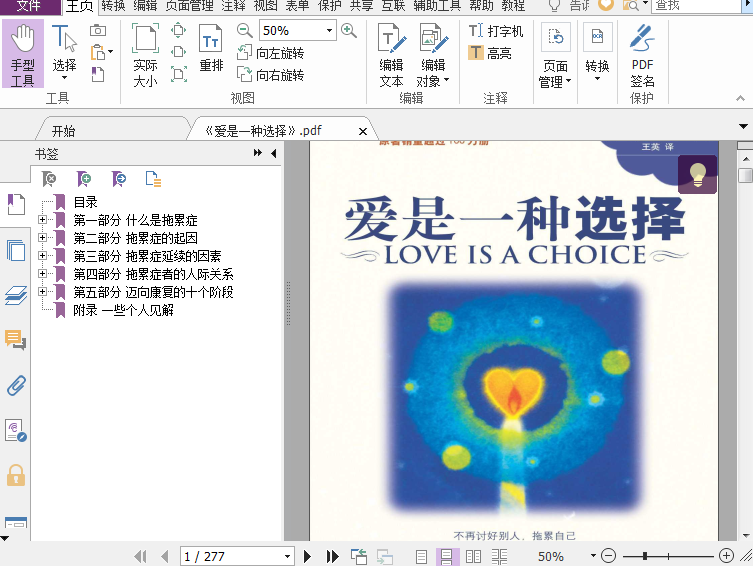Set view to Actual Size (实际大小)
This screenshot has width=753, height=566.
click(145, 55)
